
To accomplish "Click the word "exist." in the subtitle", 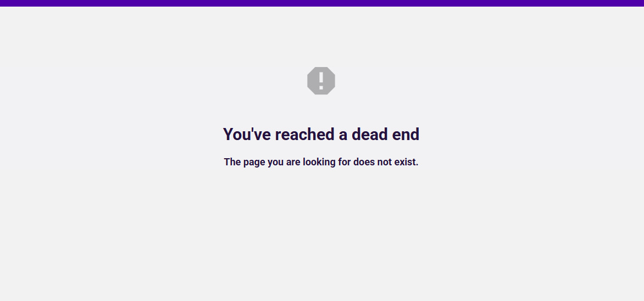I will [x=406, y=162].
